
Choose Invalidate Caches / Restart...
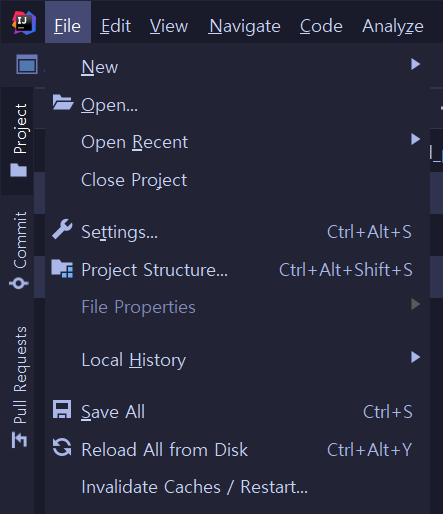(x=194, y=487)
